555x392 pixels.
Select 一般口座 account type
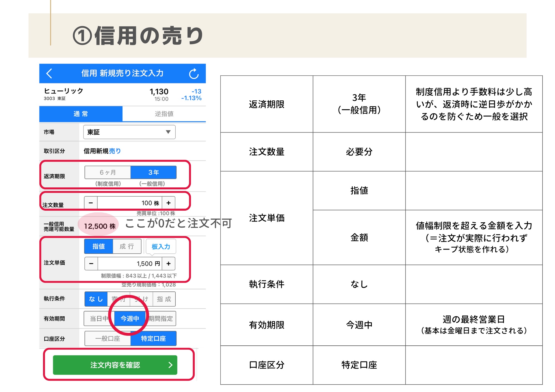pyautogui.click(x=108, y=338)
